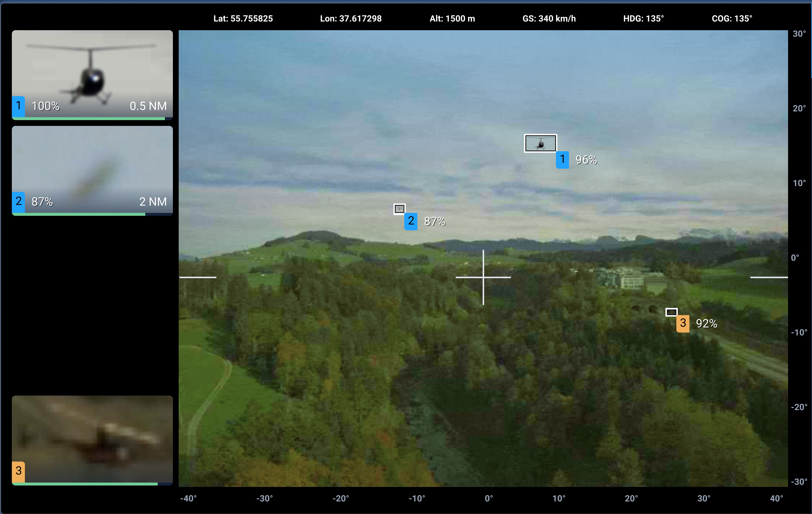The width and height of the screenshot is (812, 514).
Task: Click the Lat: 55.755825 readout
Action: pyautogui.click(x=243, y=19)
